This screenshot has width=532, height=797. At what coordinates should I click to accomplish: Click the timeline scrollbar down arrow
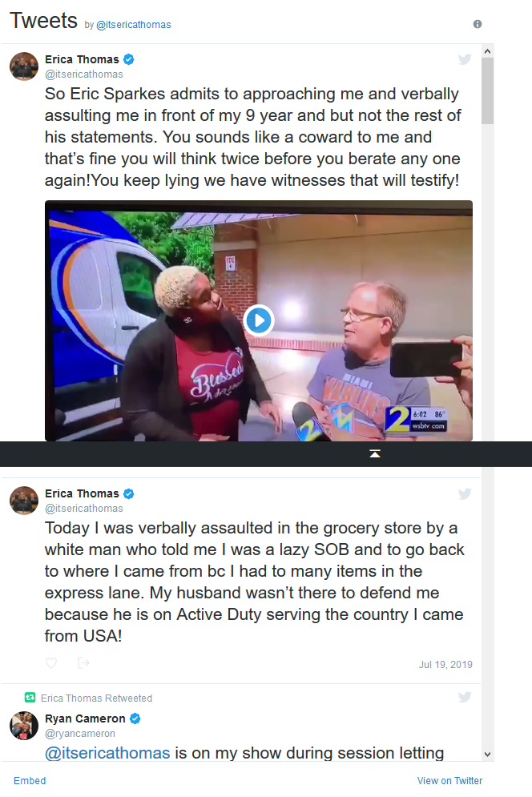pyautogui.click(x=487, y=755)
